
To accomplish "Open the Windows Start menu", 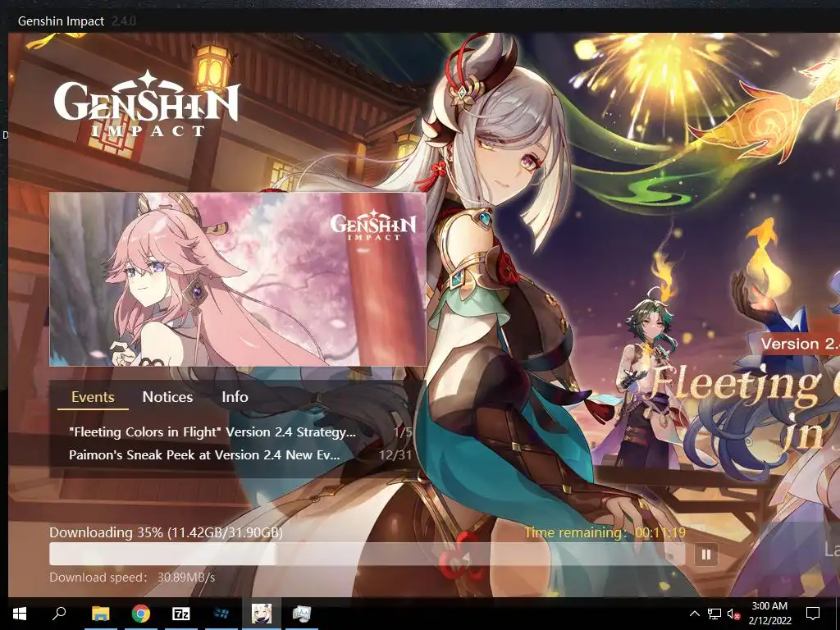I will [x=20, y=614].
